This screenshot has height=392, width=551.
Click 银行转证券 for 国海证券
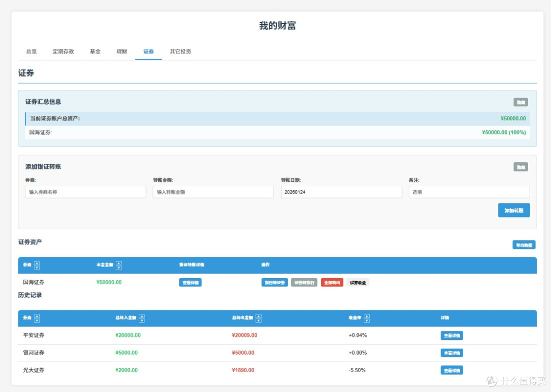[x=274, y=283]
